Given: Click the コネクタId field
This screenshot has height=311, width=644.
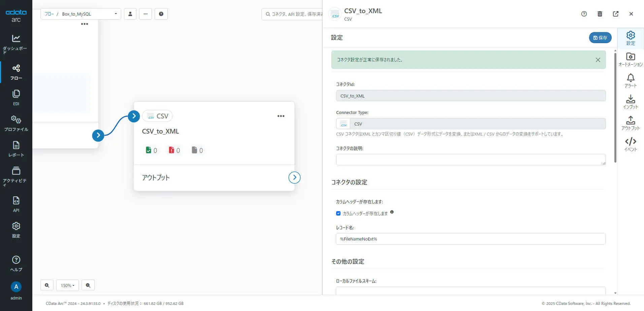Looking at the screenshot, I should pos(471,96).
